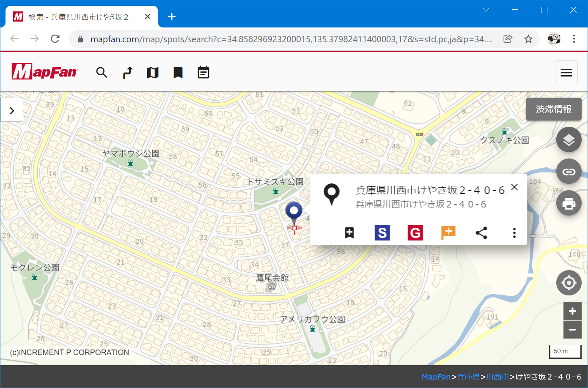Open the bookmarks icon in header

click(x=178, y=73)
